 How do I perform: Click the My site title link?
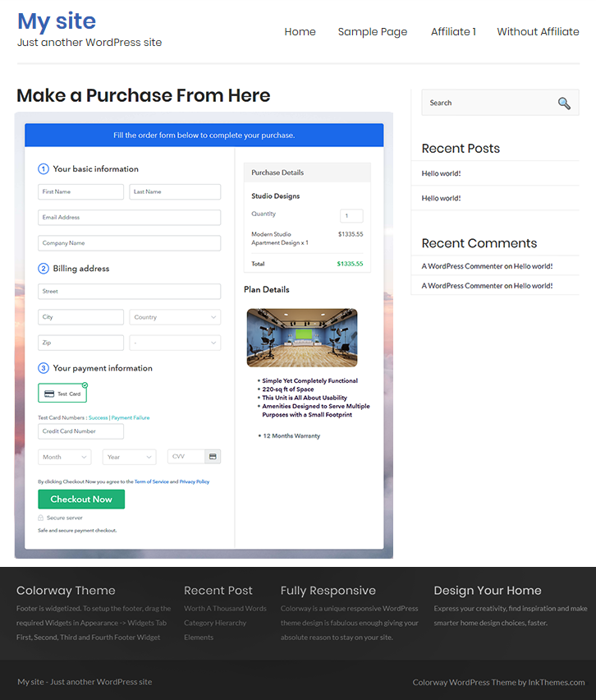pos(57,21)
